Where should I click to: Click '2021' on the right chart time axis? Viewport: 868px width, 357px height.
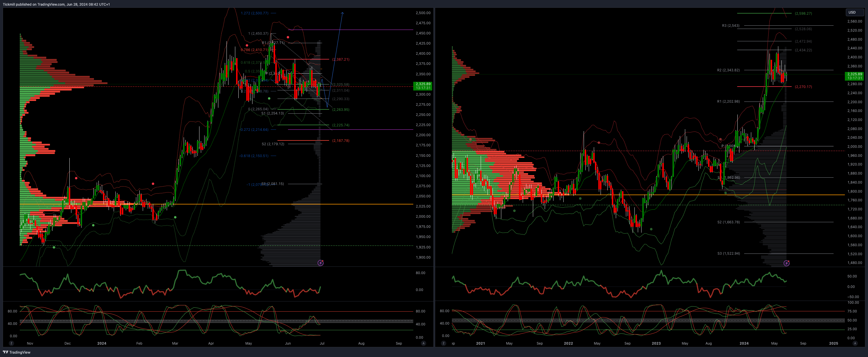(480, 343)
